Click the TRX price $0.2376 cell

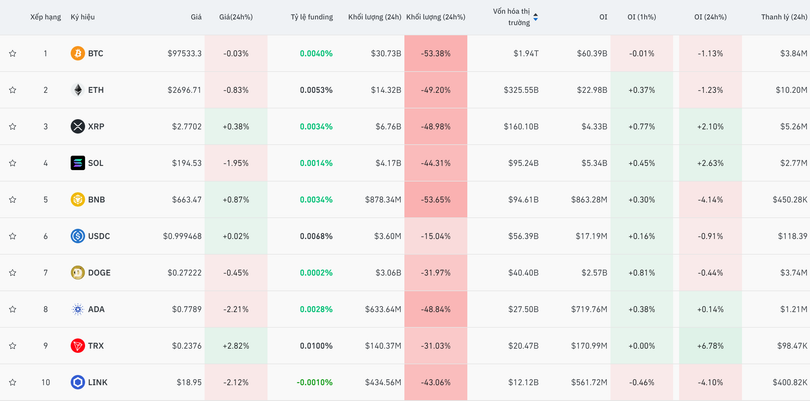click(x=184, y=345)
